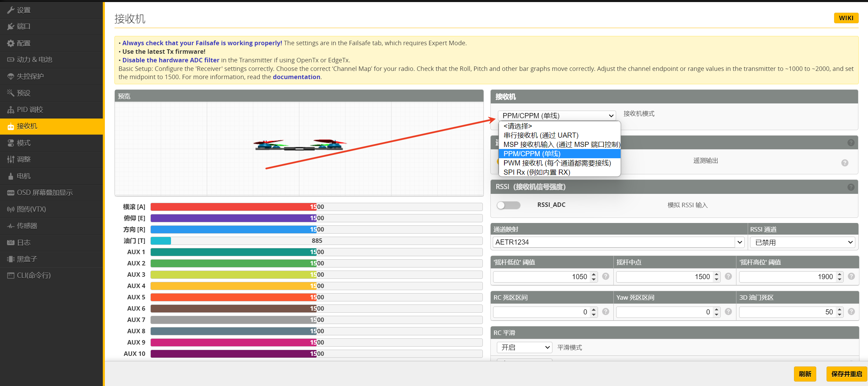
Task: Click the gear icon beside 配置
Action: [x=11, y=43]
